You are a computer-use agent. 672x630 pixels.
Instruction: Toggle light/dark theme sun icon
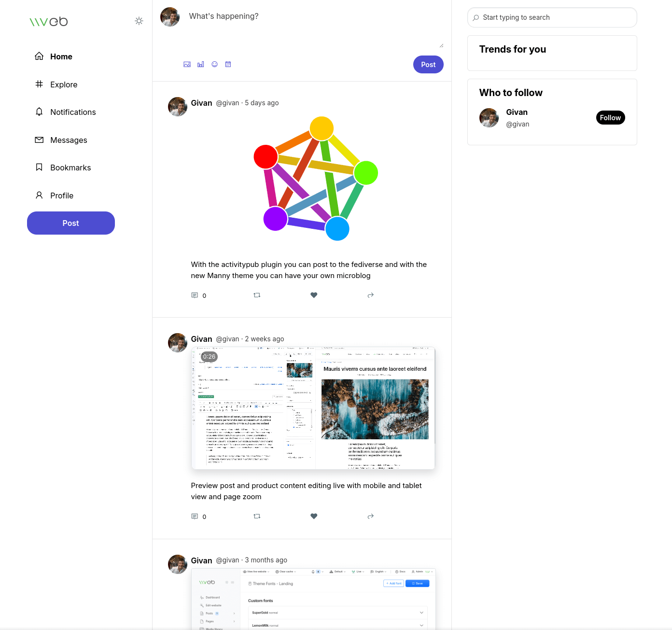[x=139, y=21]
